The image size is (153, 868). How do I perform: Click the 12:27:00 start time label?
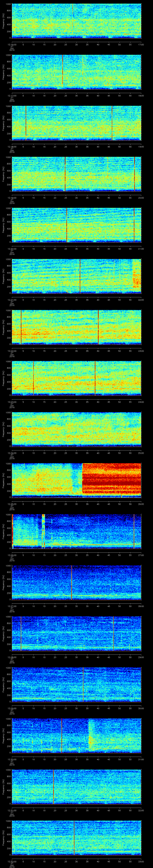point(12,606)
